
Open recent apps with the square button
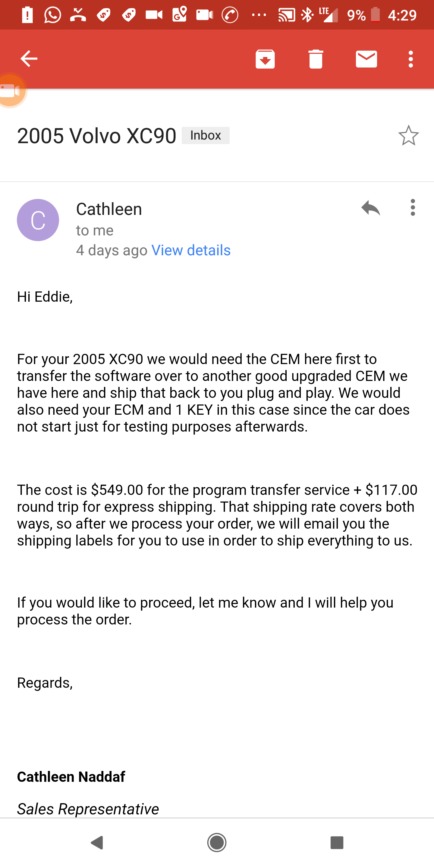[x=337, y=842]
